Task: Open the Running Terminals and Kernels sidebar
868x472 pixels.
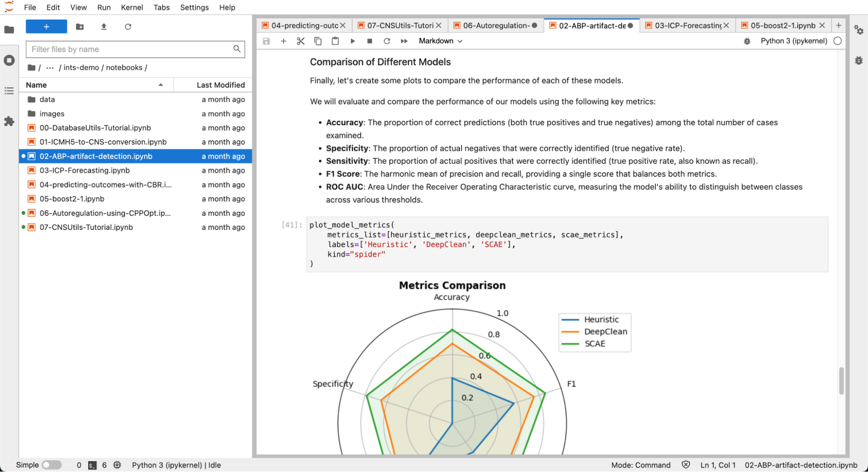Action: point(9,60)
